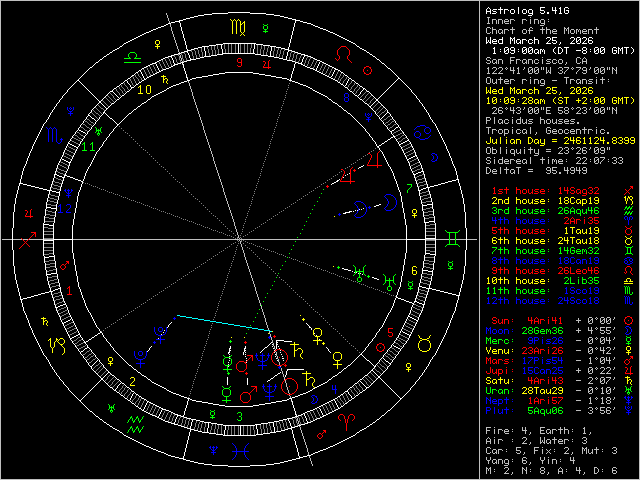Click the 'Placidus houses.' text line

(525, 119)
